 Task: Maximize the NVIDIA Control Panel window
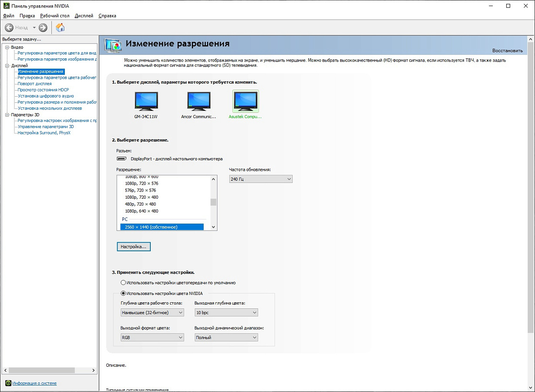(508, 6)
